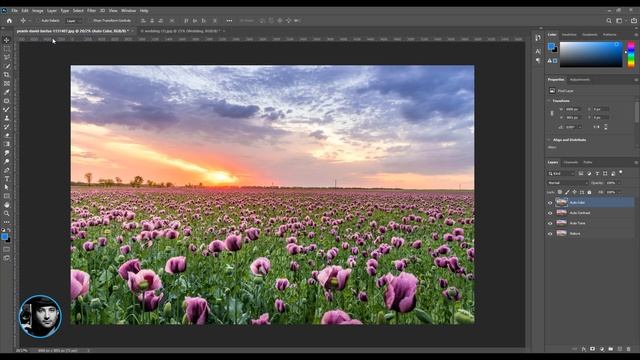
Task: Open the Auto-Select Layer dropdown
Action: tap(73, 20)
